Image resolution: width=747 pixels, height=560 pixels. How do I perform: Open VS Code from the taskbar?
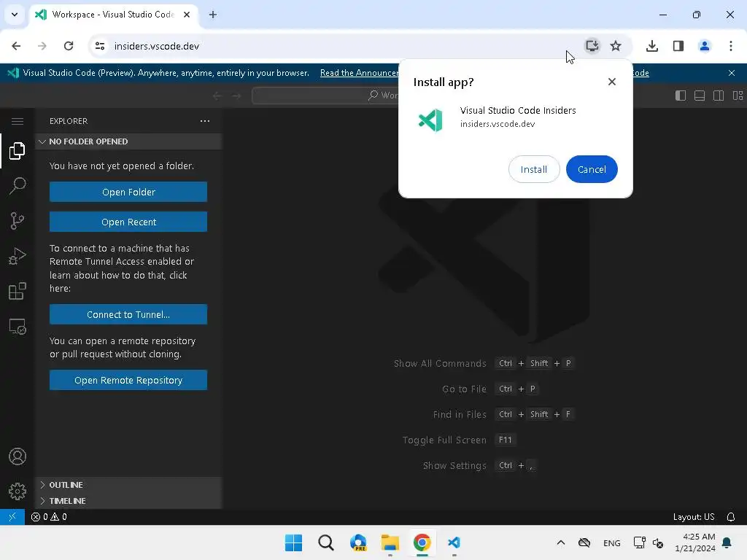coord(454,542)
